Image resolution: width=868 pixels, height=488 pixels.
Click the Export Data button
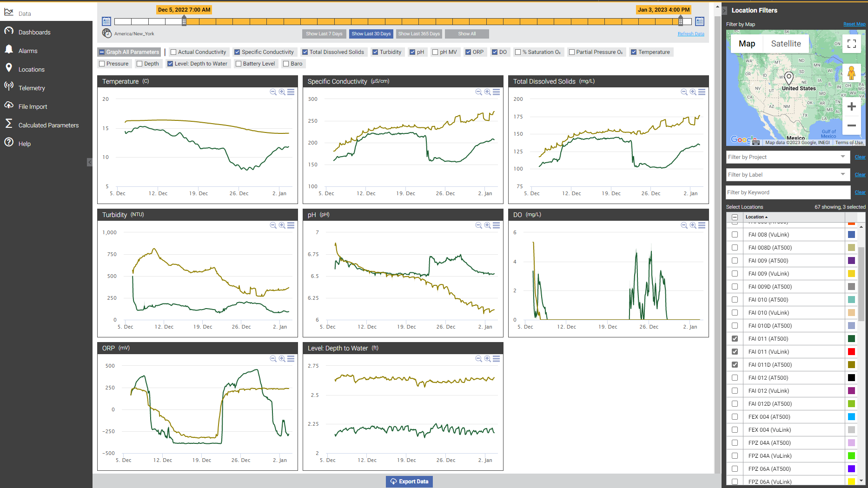pyautogui.click(x=409, y=481)
